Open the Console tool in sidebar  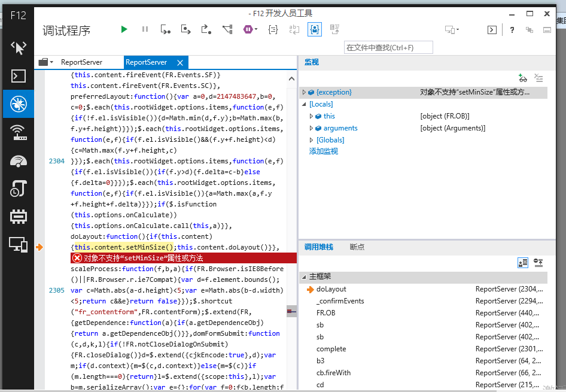(x=18, y=75)
